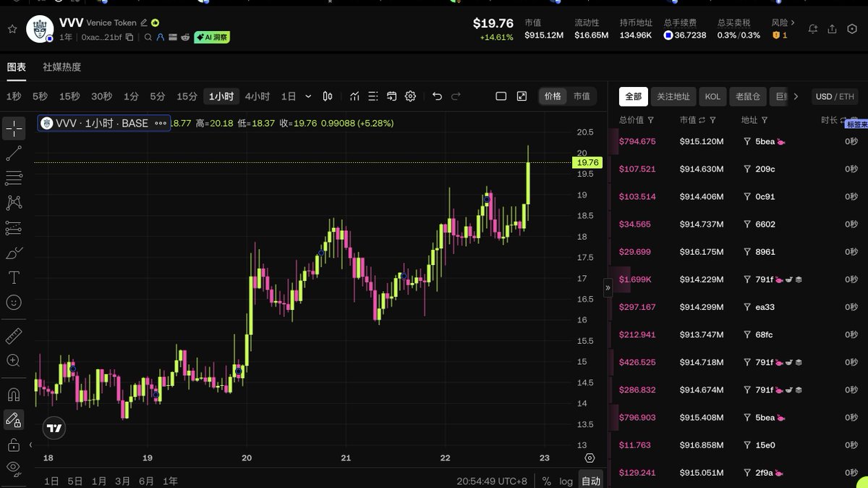Collapse the trades side panel
The width and height of the screenshot is (868, 488).
pyautogui.click(x=608, y=287)
